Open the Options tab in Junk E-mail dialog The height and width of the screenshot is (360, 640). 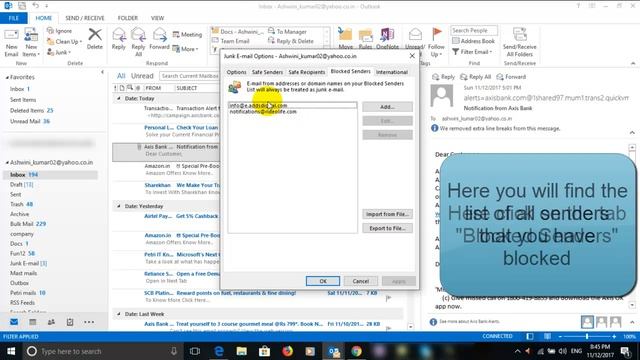coord(236,72)
